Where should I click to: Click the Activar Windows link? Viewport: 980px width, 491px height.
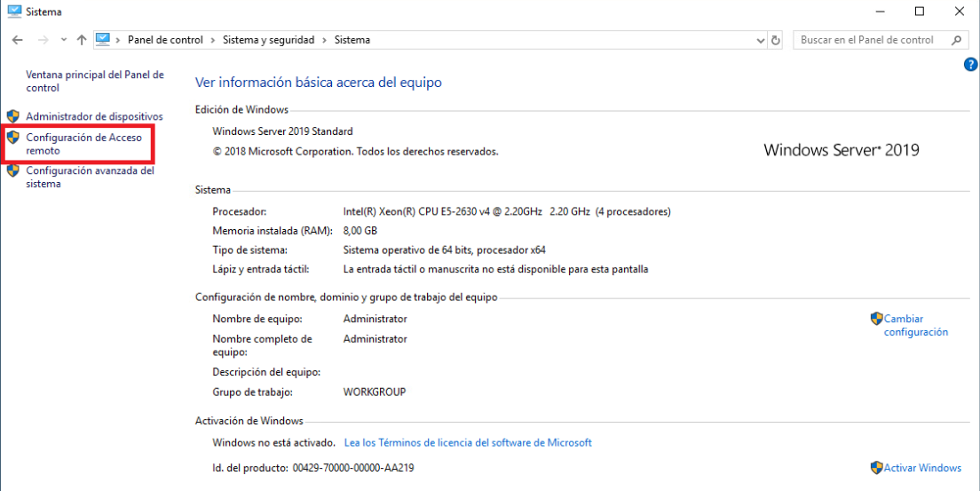pyautogui.click(x=922, y=468)
